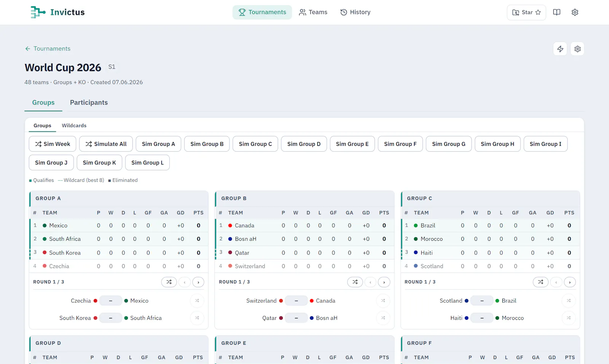The height and width of the screenshot is (364, 609).
Task: Open the Tournaments nav item
Action: pos(262,12)
